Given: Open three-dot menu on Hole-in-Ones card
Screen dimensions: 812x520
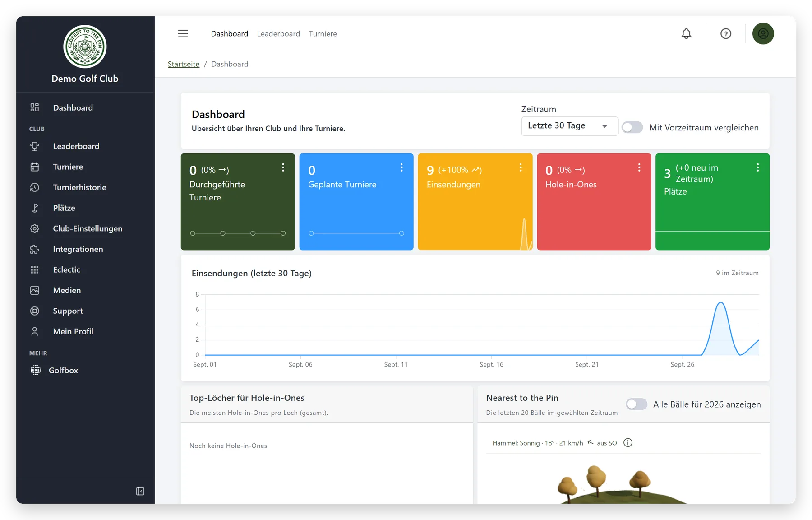Looking at the screenshot, I should [x=639, y=167].
